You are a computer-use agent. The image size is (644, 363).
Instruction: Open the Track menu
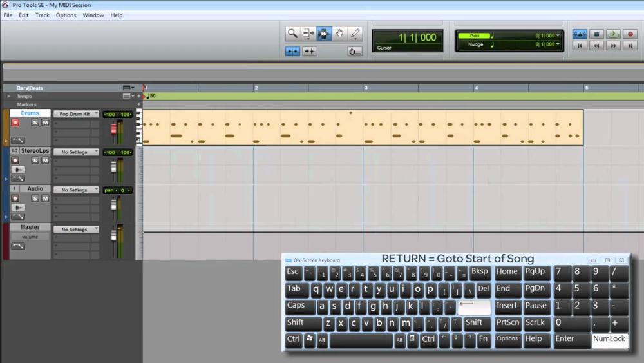point(43,15)
